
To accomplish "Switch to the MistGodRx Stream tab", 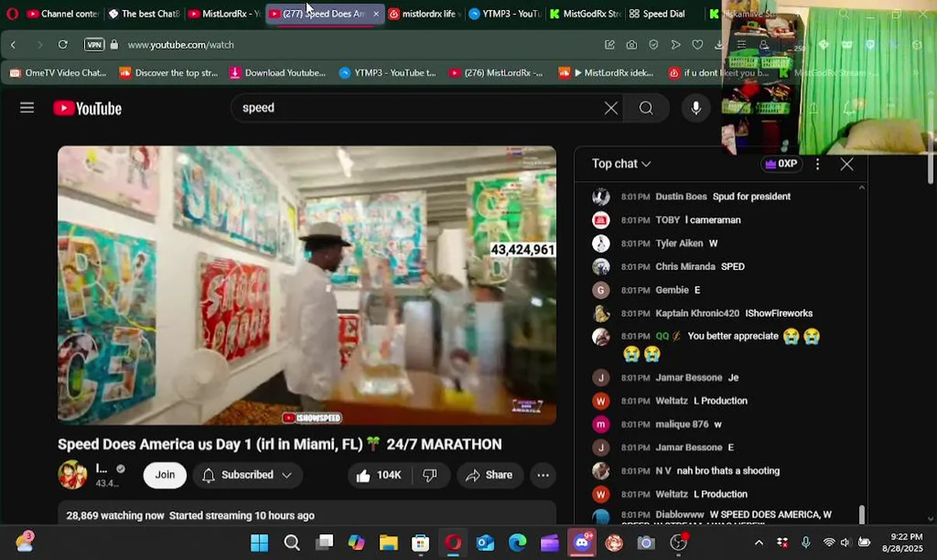I will tap(586, 14).
